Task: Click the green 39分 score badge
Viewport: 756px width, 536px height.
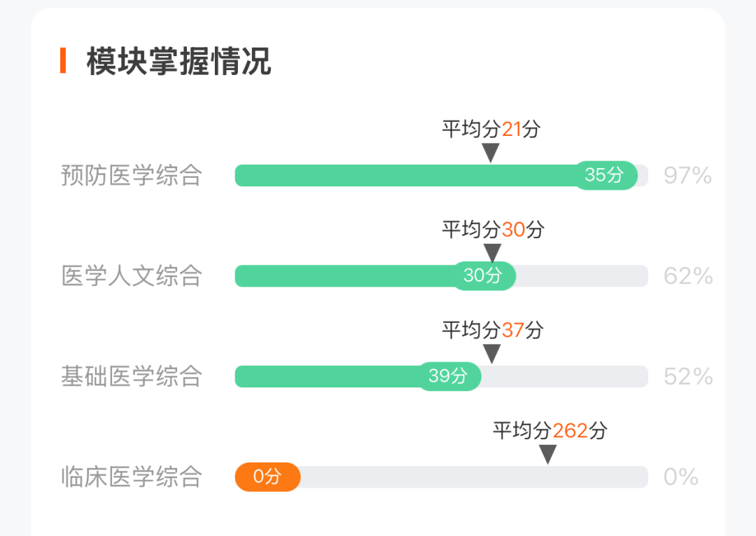Action: point(449,376)
